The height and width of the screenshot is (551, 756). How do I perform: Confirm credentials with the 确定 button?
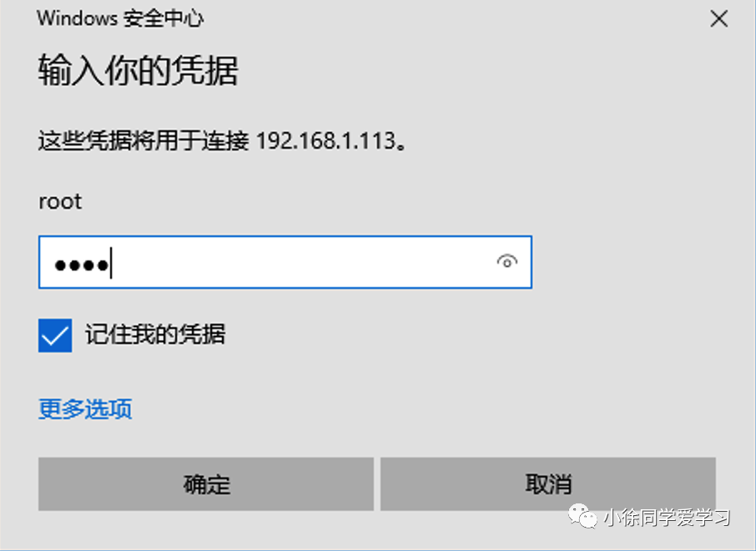point(206,484)
